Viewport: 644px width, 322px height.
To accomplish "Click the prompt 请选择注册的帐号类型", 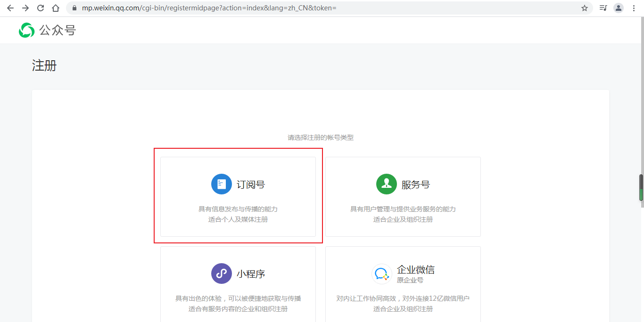I will click(x=321, y=137).
